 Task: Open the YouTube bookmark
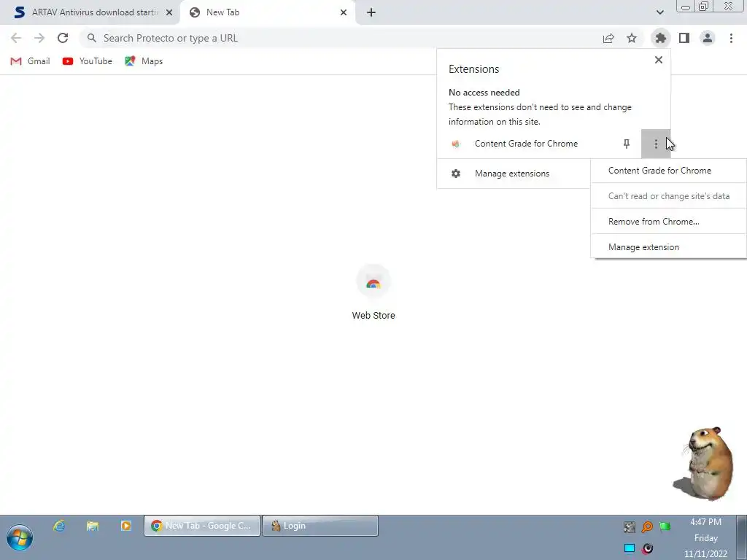(88, 61)
